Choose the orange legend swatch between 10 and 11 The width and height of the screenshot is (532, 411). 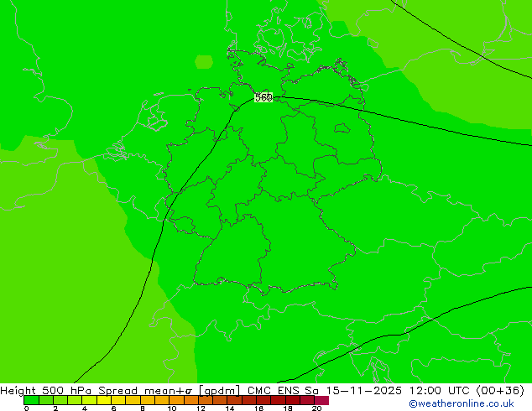[176, 400]
